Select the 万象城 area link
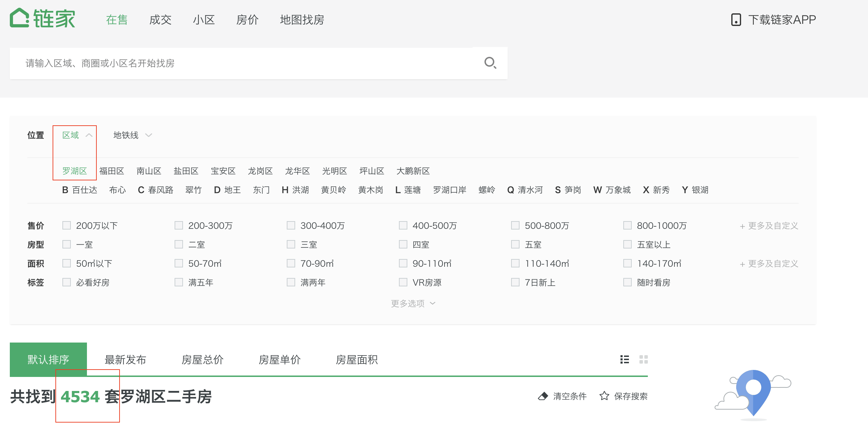 (618, 190)
